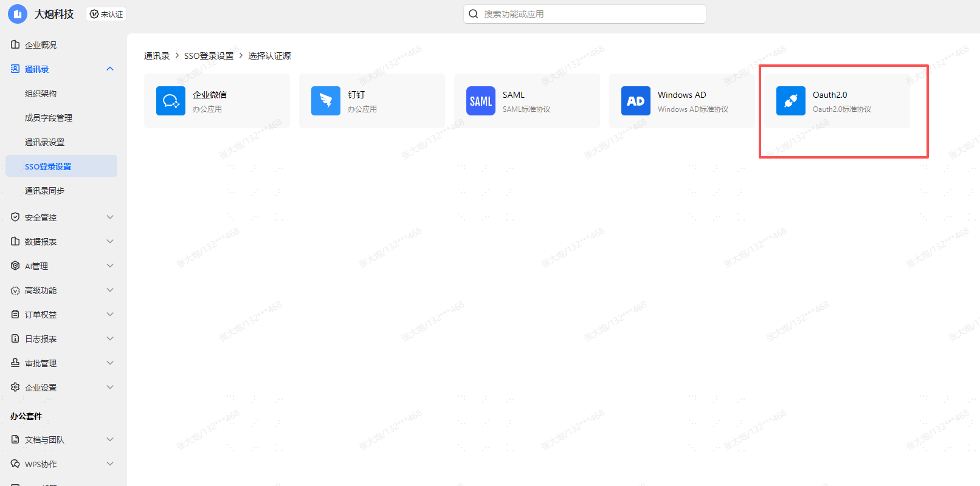Open 通讯录同步 submenu item
Image resolution: width=980 pixels, height=486 pixels.
pyautogui.click(x=44, y=191)
